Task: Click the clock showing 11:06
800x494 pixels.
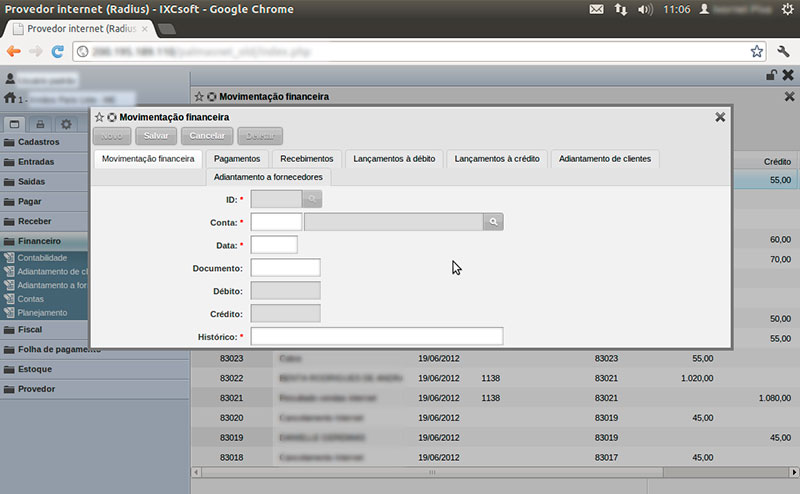Action: tap(677, 9)
